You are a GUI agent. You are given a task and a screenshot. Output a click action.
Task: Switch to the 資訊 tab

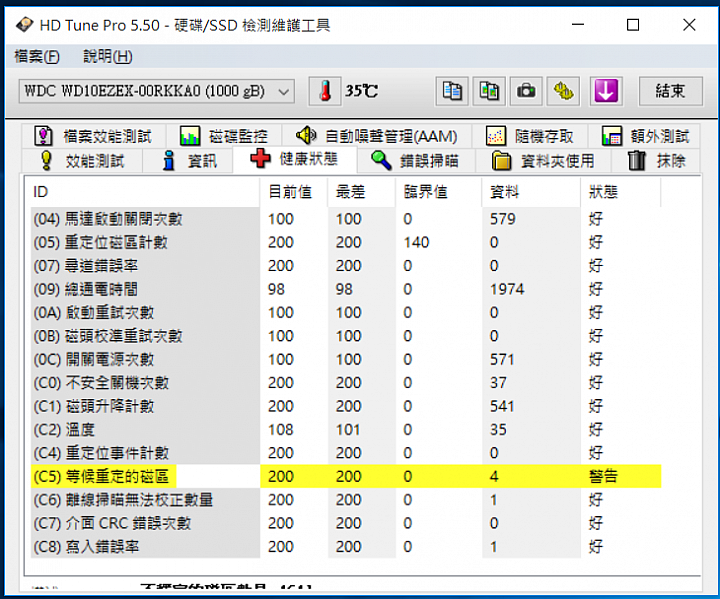tap(188, 161)
